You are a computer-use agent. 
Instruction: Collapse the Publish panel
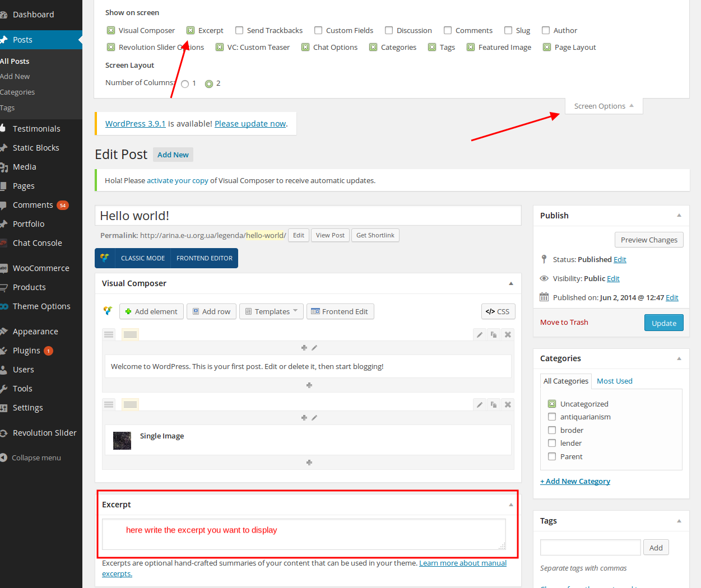pyautogui.click(x=679, y=216)
